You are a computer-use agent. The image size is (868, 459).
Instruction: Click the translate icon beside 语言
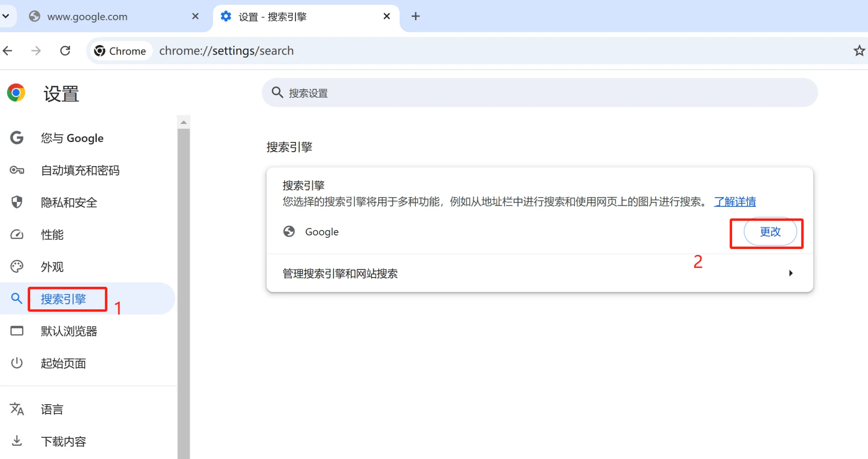17,409
